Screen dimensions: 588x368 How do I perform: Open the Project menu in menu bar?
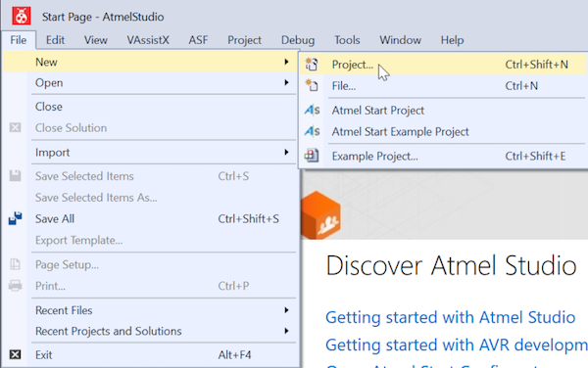coord(244,40)
